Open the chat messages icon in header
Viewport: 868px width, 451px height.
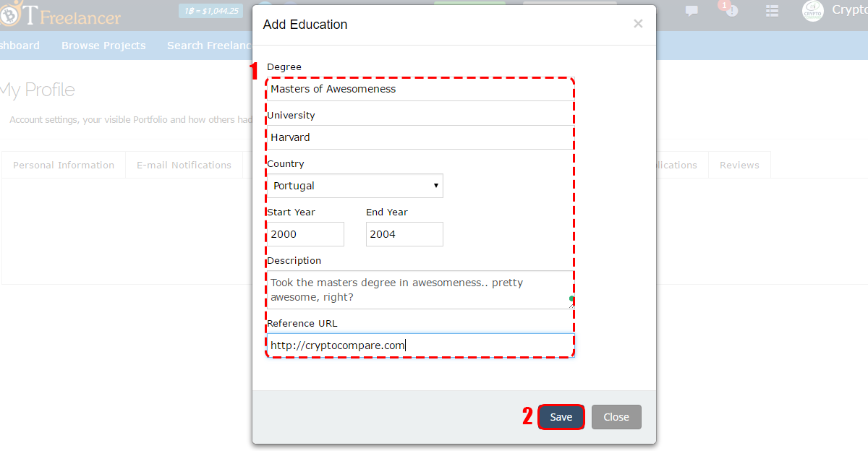(x=692, y=11)
